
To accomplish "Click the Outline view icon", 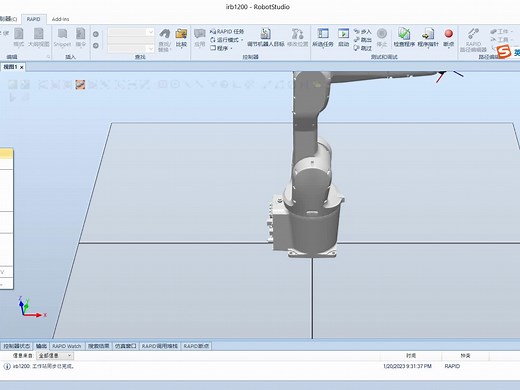I will [39, 37].
